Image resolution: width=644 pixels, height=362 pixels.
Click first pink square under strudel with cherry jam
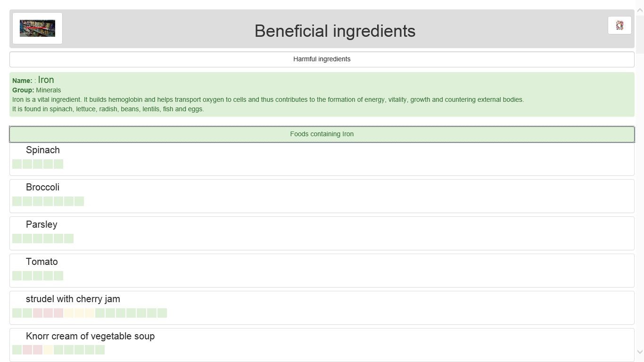(38, 313)
